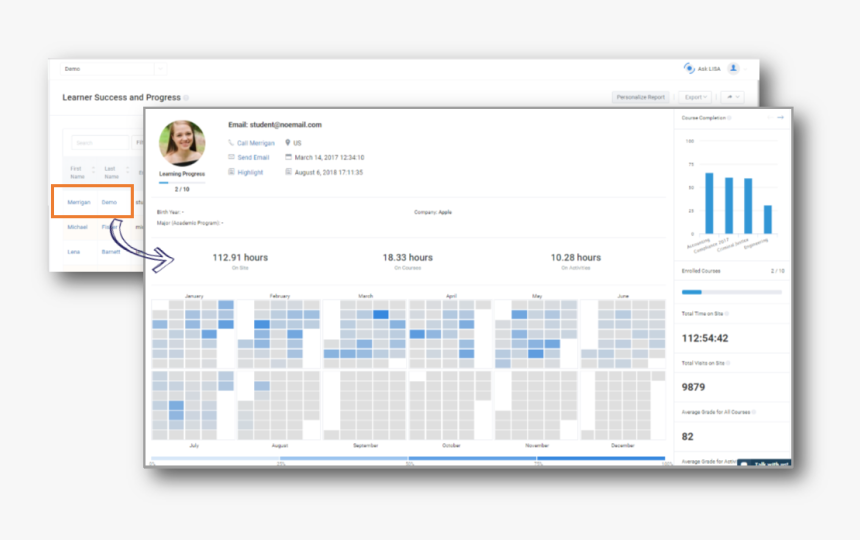Screen dimensions: 860x540
Task: Click the info icon beside Course Completion
Action: pos(729,118)
